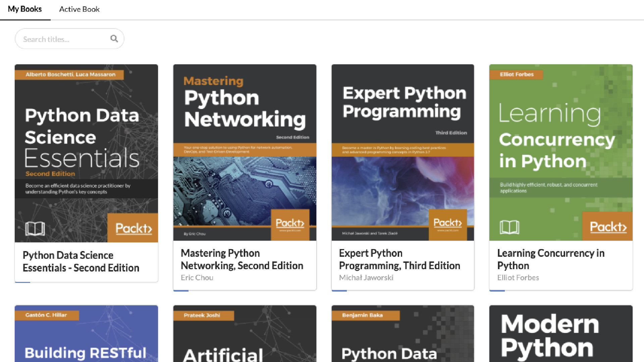Click the Packt logo on Expert Python Programming cover

(x=448, y=223)
